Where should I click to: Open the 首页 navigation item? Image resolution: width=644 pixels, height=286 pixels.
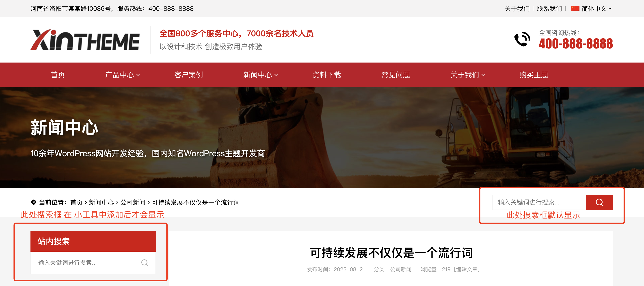click(58, 75)
